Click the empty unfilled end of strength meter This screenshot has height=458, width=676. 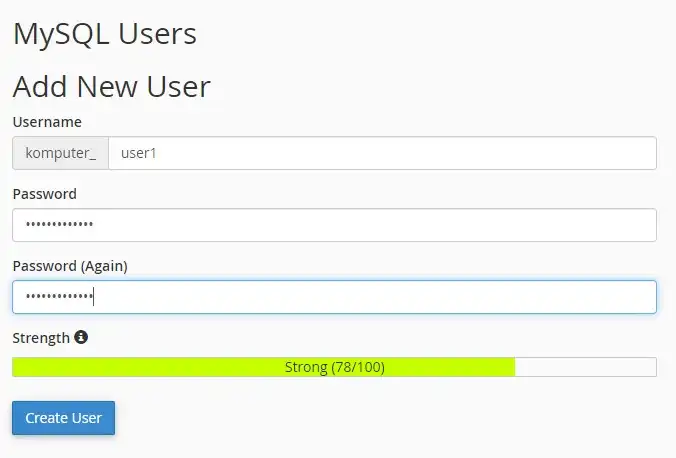(586, 367)
